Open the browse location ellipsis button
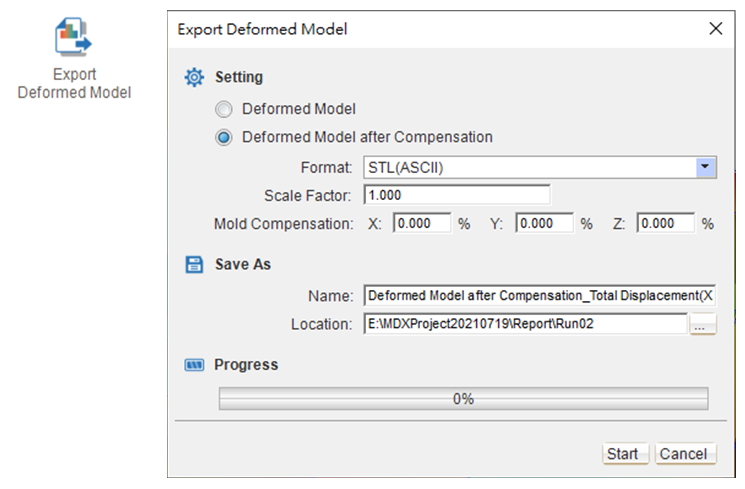This screenshot has height=489, width=745. [703, 324]
